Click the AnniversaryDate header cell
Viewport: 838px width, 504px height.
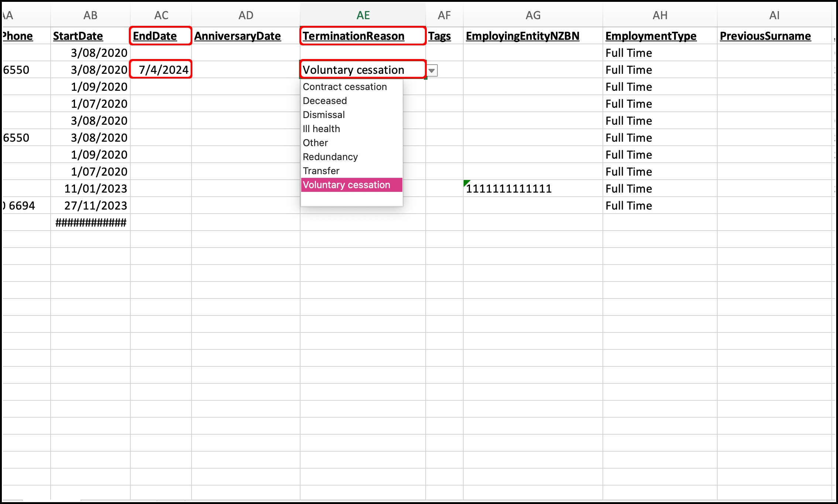tap(245, 36)
